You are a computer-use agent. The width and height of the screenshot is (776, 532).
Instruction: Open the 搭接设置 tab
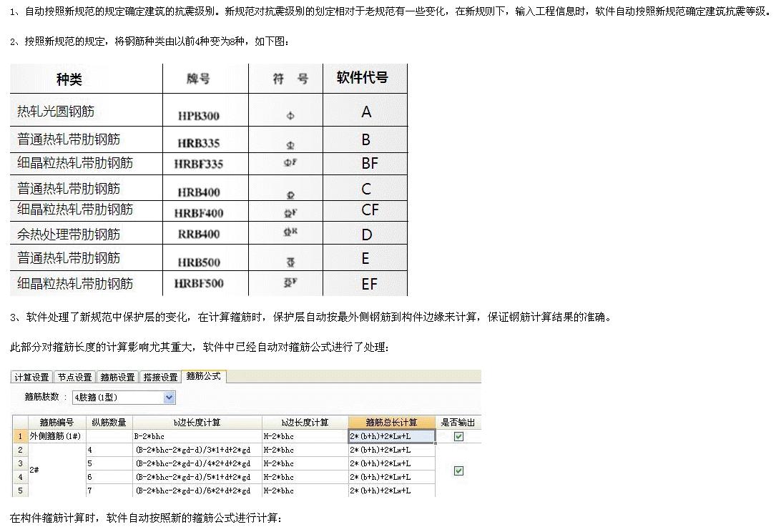tap(159, 378)
